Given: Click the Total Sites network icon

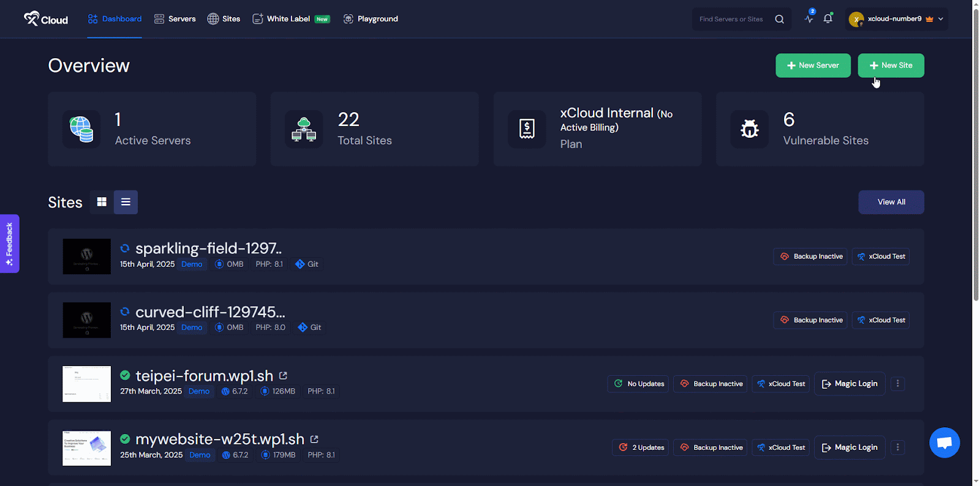Looking at the screenshot, I should [304, 129].
